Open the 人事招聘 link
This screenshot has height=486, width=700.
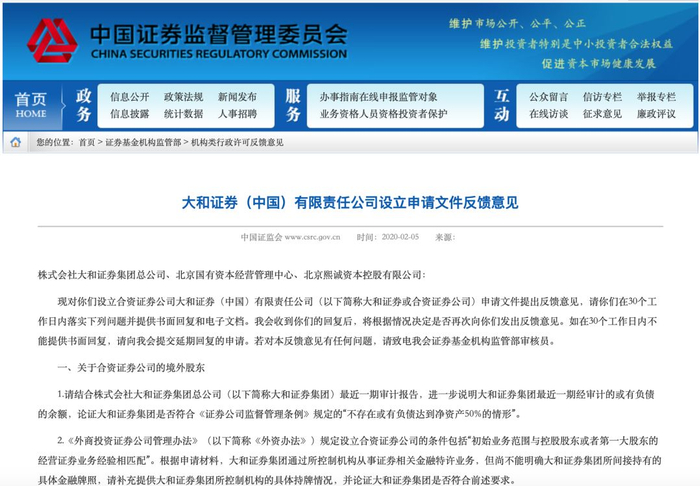237,114
